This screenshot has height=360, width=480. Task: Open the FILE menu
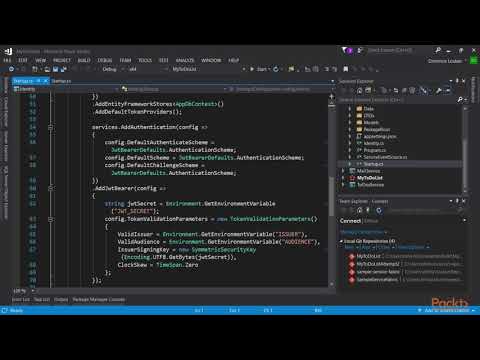tap(7, 60)
